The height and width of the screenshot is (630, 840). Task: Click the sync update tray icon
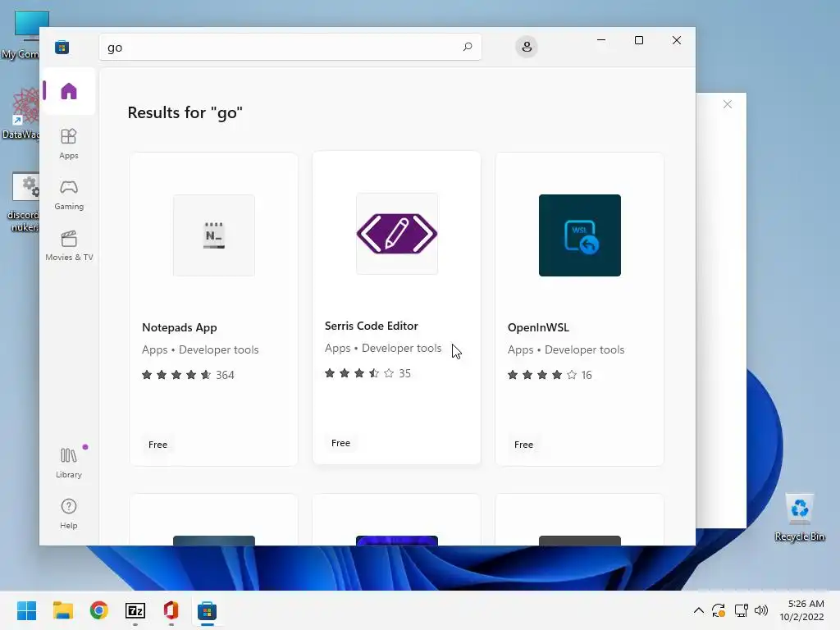click(719, 610)
